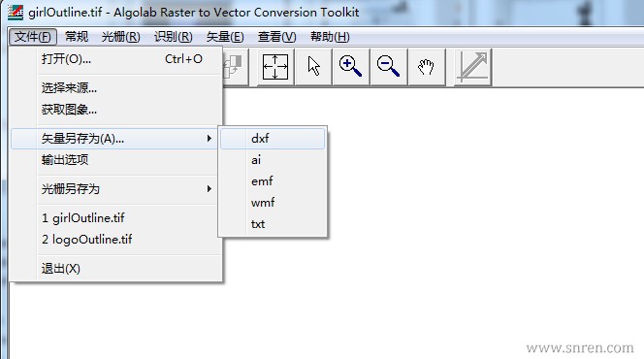Choose 获取图象... menu entry
Viewport: 644px width, 359px height.
pos(116,110)
